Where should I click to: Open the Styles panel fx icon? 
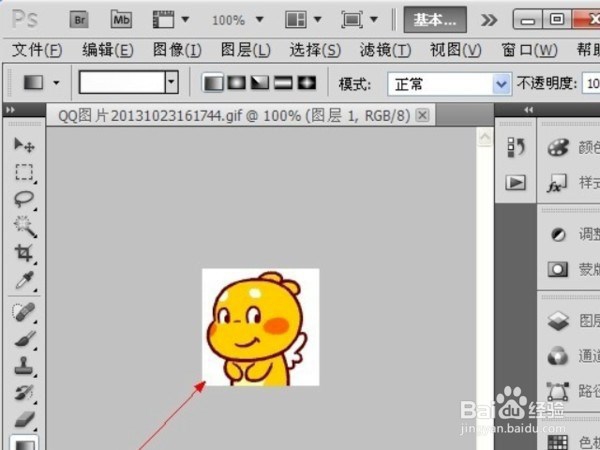click(557, 183)
